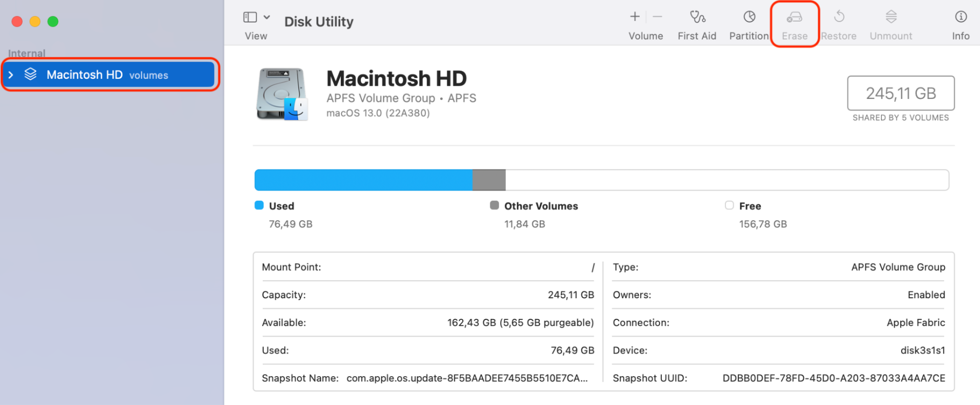The width and height of the screenshot is (980, 405).
Task: Close the window with red button
Action: tap(17, 22)
